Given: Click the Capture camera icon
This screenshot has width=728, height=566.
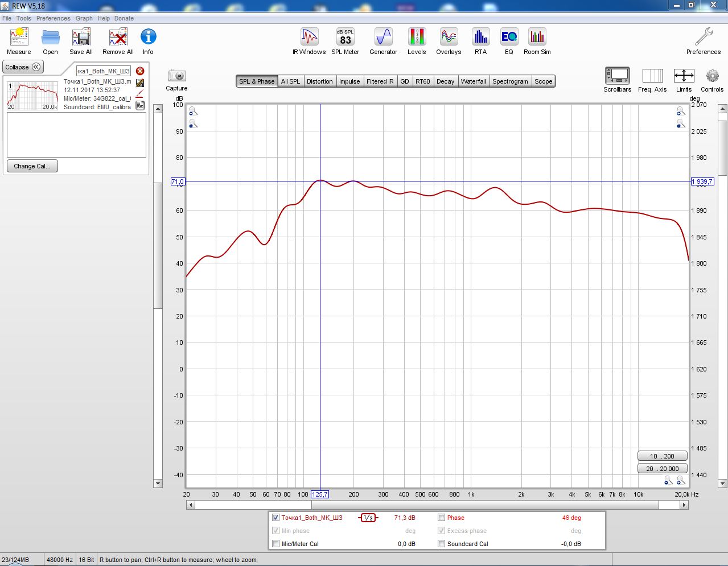Looking at the screenshot, I should pos(176,76).
